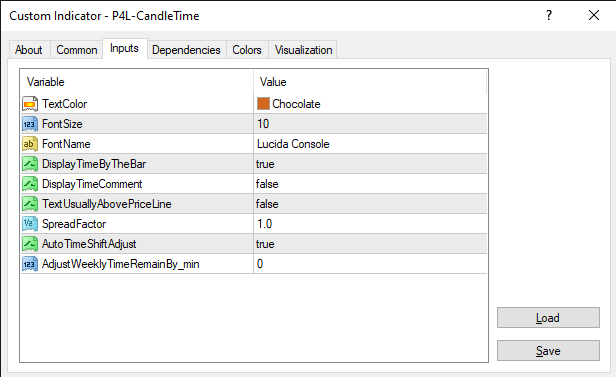Select the TextColor variable name
616x377 pixels.
click(x=65, y=104)
